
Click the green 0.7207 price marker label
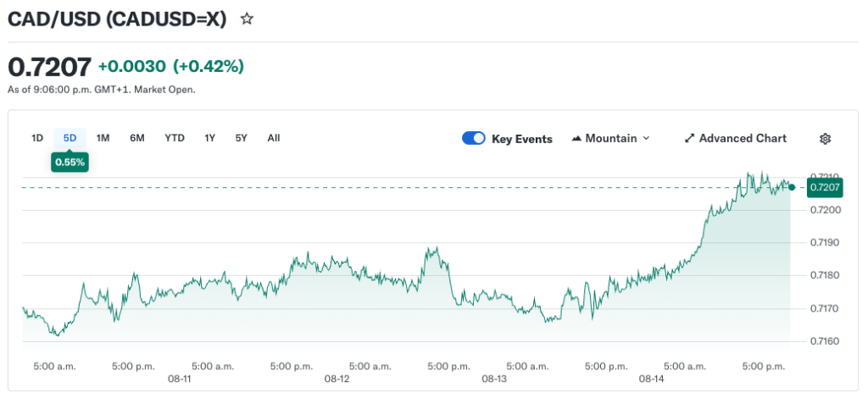(x=825, y=188)
